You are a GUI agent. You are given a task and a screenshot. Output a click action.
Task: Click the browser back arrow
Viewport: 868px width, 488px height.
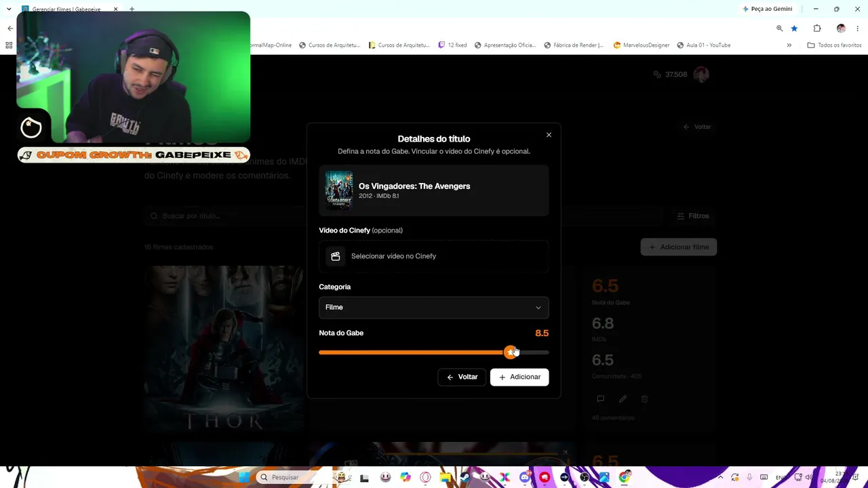pyautogui.click(x=10, y=28)
